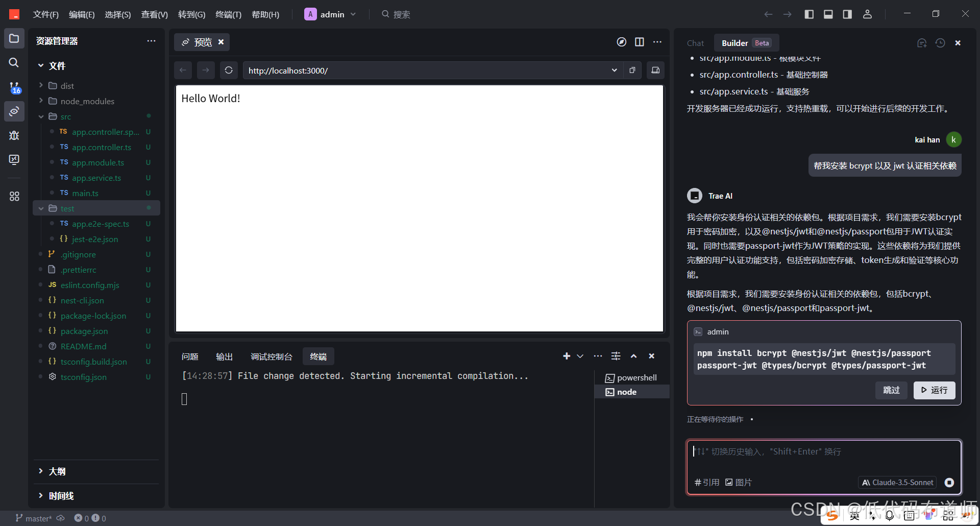Switch to the 输出 panel tab

click(x=224, y=356)
